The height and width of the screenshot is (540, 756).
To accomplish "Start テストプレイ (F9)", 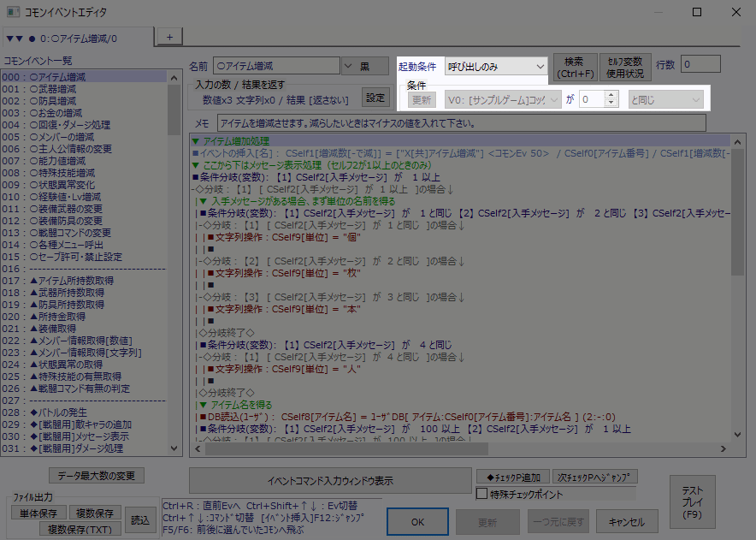I will [693, 501].
